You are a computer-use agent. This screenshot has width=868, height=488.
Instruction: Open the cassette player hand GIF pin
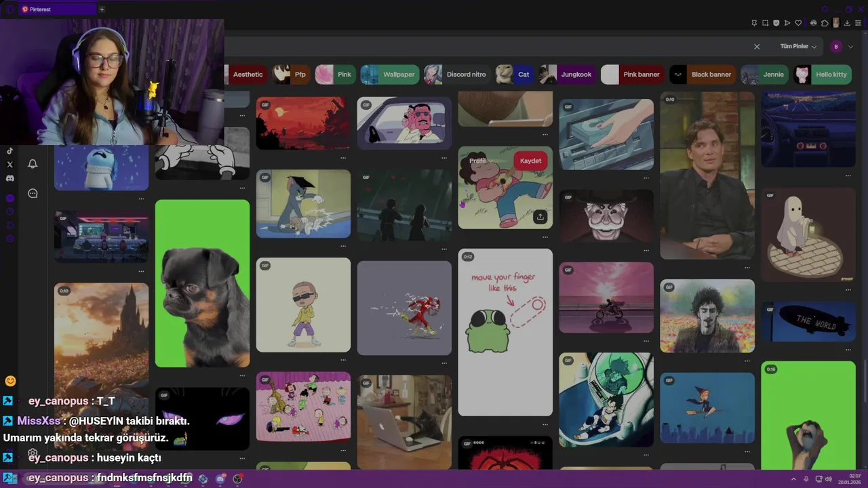pyautogui.click(x=606, y=134)
